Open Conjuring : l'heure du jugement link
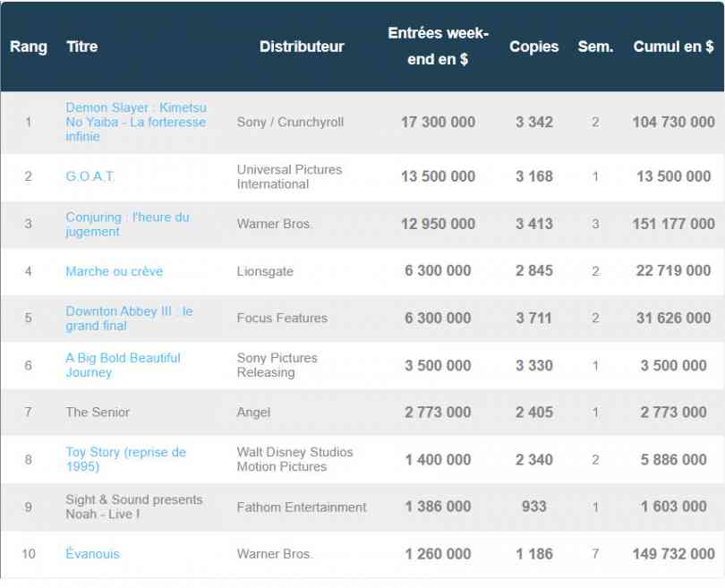Screen dimensions: 725x588 [128, 225]
